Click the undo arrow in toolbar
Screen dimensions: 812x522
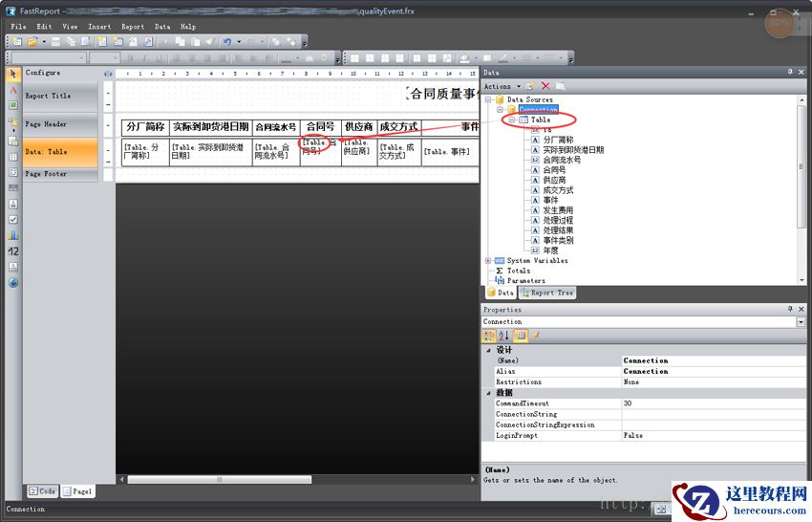point(226,42)
